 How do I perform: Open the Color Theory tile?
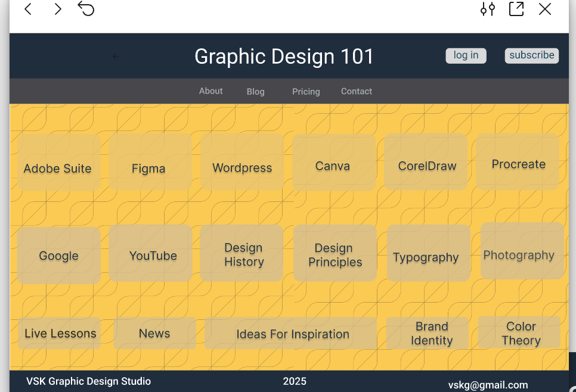tap(520, 333)
